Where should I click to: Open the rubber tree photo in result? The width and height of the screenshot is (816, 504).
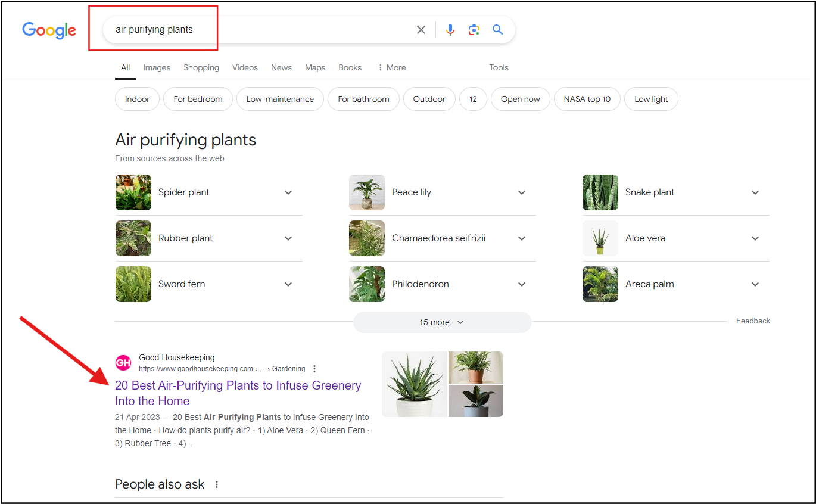pyautogui.click(x=476, y=401)
